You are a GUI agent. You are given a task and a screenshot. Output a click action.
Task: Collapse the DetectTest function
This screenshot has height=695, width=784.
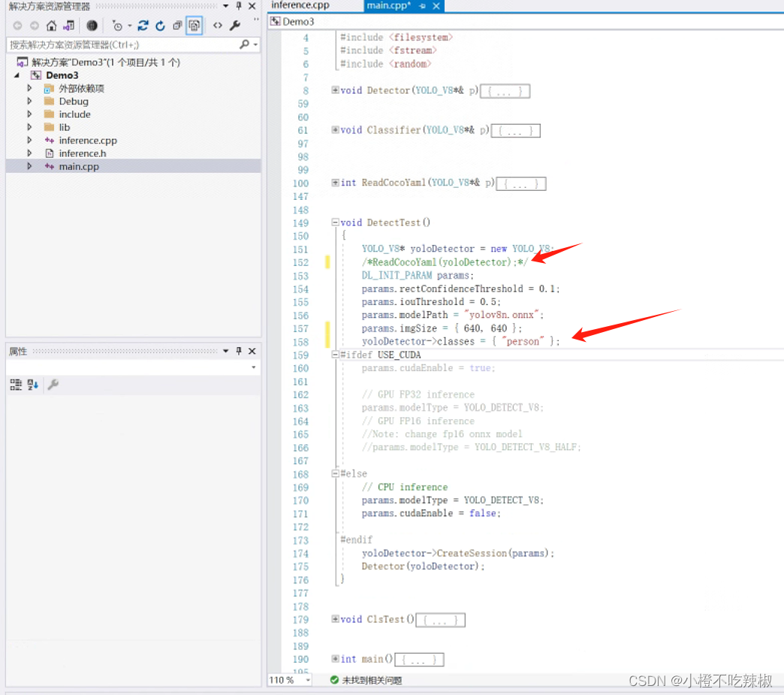[x=335, y=222]
